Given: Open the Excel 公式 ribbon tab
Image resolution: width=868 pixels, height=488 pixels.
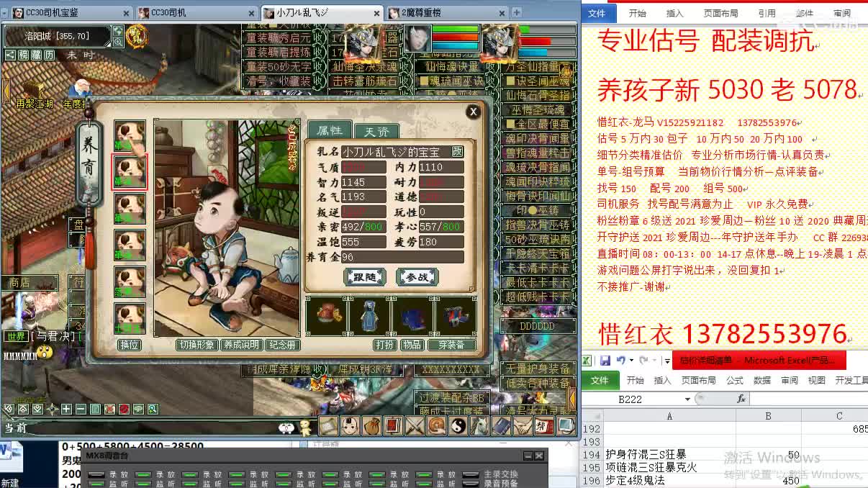Looking at the screenshot, I should pos(734,380).
